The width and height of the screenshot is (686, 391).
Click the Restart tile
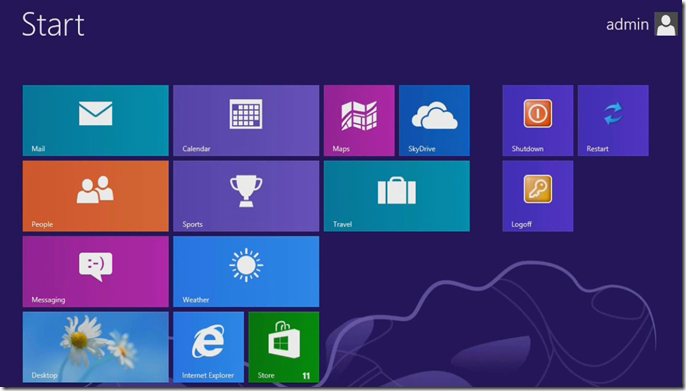tap(613, 120)
